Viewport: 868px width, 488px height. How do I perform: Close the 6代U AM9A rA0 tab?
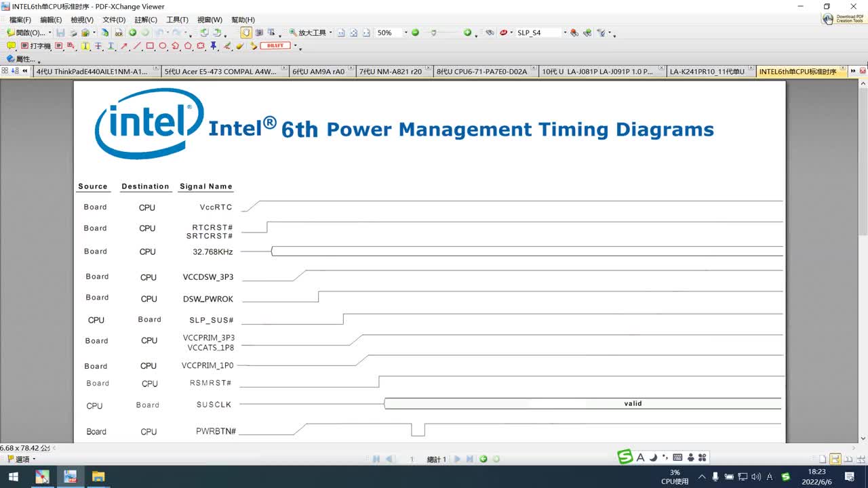[x=352, y=69]
